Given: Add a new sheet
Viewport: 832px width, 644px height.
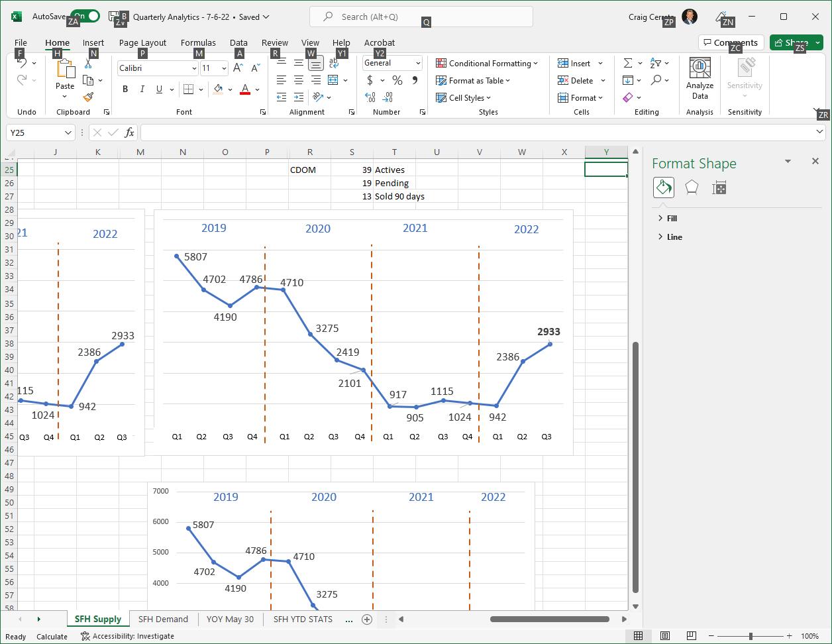Looking at the screenshot, I should [367, 619].
